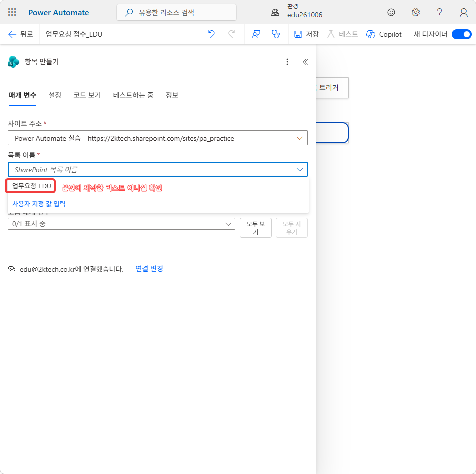Click the back arrow
The width and height of the screenshot is (476, 474).
(12, 34)
